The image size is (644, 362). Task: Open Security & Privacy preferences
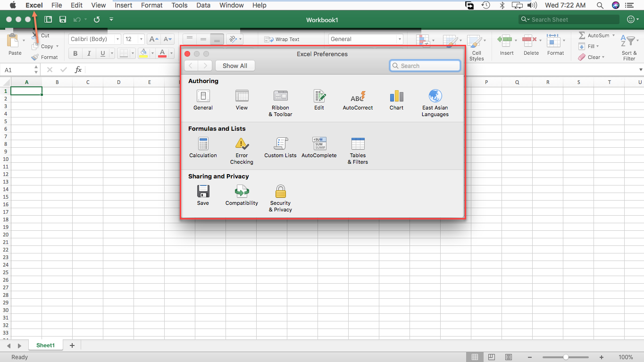[x=280, y=199]
